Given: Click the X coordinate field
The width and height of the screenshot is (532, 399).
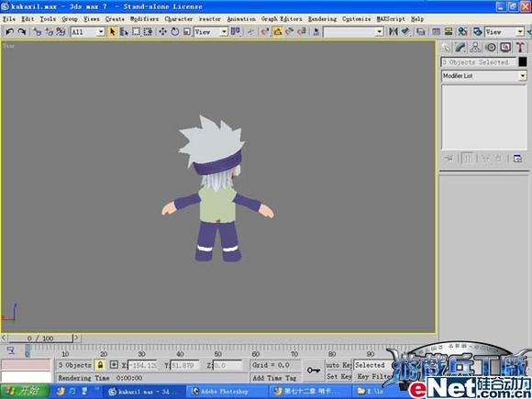Looking at the screenshot, I should coord(142,365).
